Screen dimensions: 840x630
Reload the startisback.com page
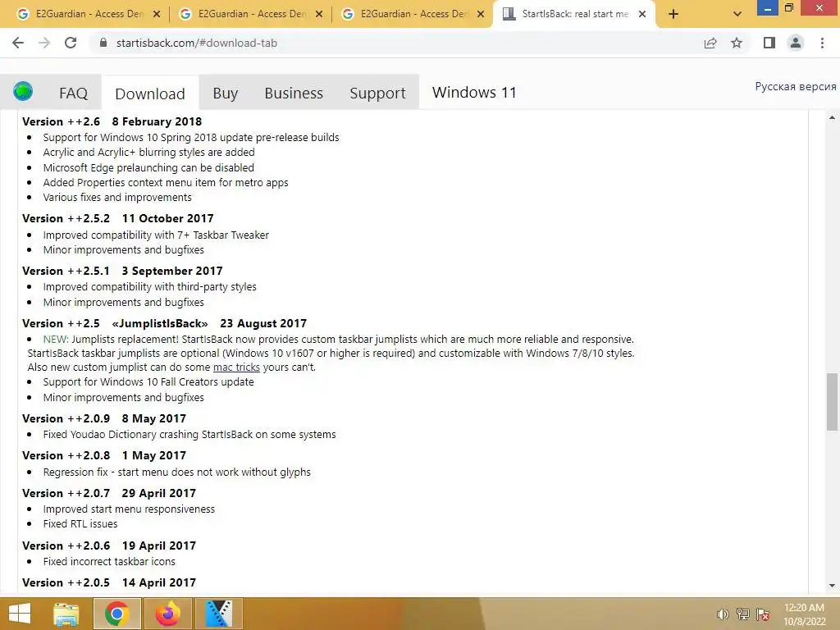coord(71,43)
